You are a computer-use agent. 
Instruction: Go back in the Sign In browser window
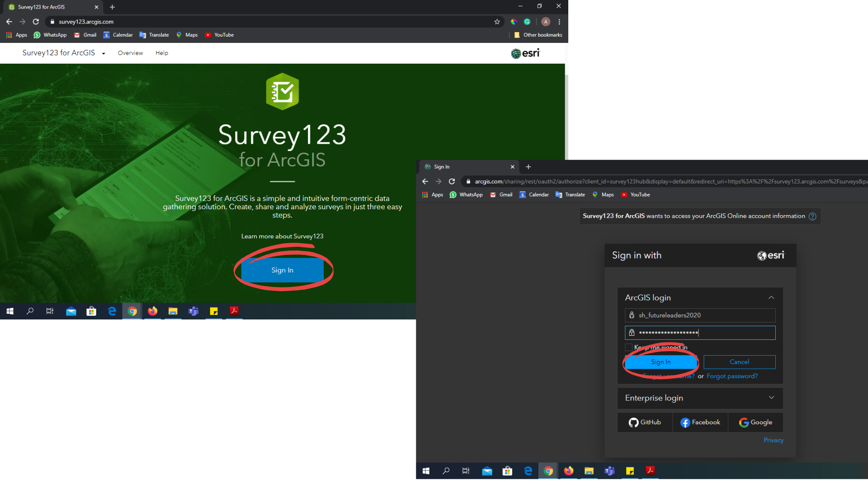click(425, 182)
